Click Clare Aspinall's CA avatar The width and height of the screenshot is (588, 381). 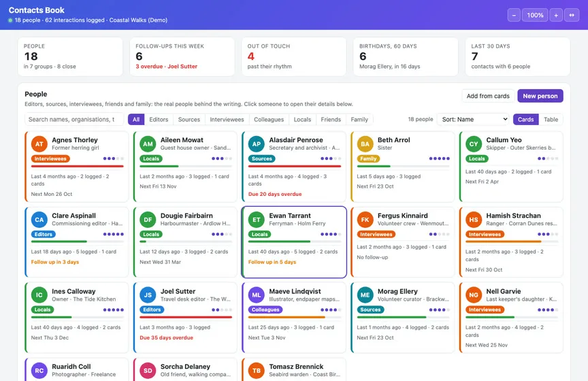tap(39, 220)
